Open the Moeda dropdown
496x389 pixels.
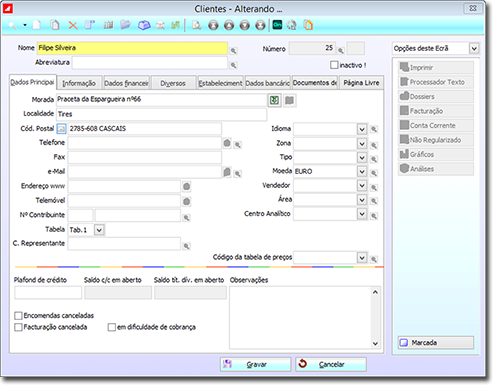(x=362, y=171)
